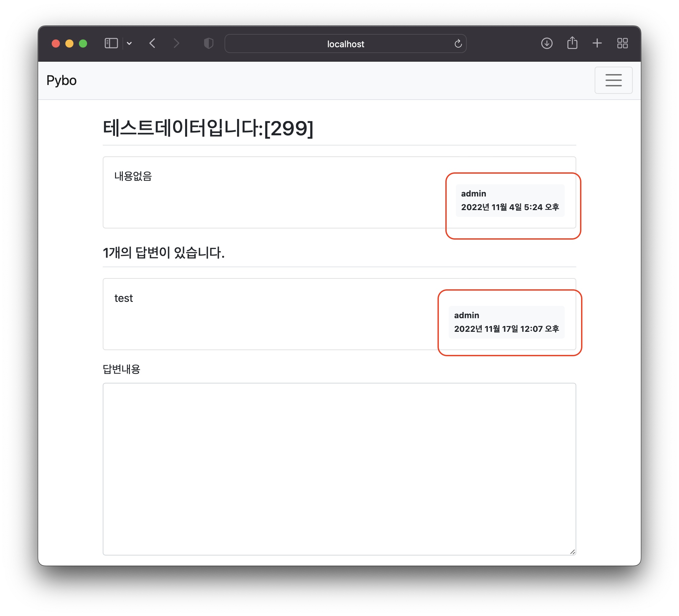Image resolution: width=679 pixels, height=616 pixels.
Task: Grab the textarea resize handle corner
Action: [x=573, y=552]
